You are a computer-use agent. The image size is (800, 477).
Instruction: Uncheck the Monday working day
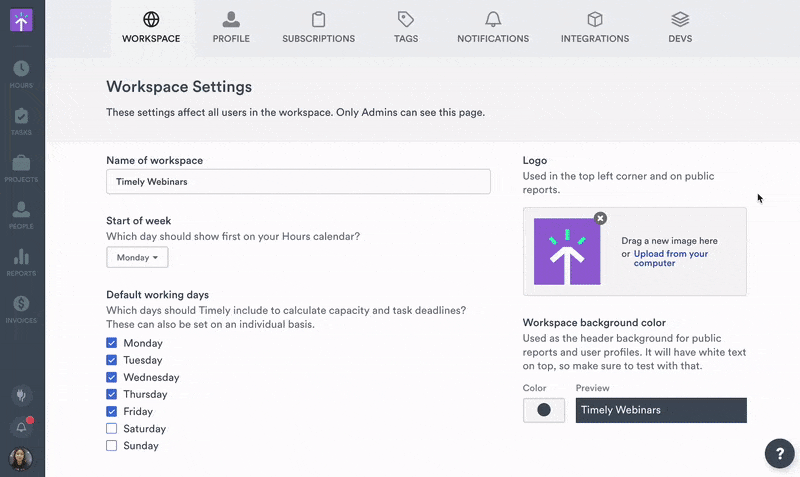point(112,343)
